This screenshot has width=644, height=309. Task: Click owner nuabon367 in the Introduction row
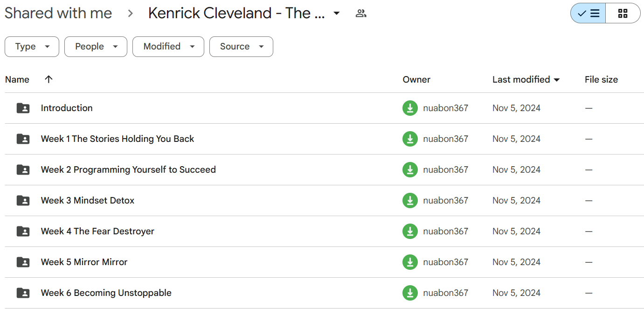[x=445, y=108]
